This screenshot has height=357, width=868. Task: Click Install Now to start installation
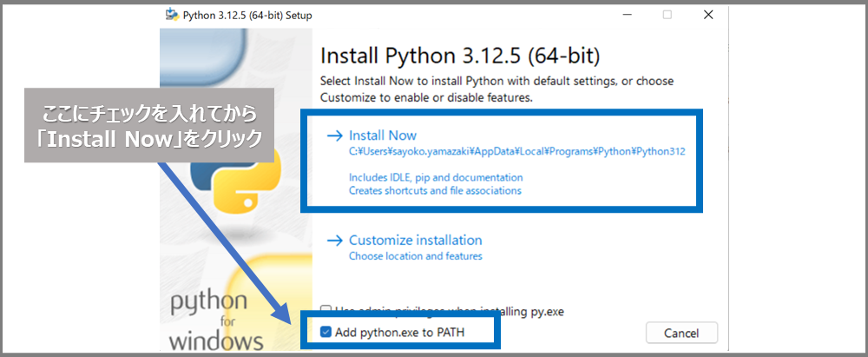(x=383, y=136)
